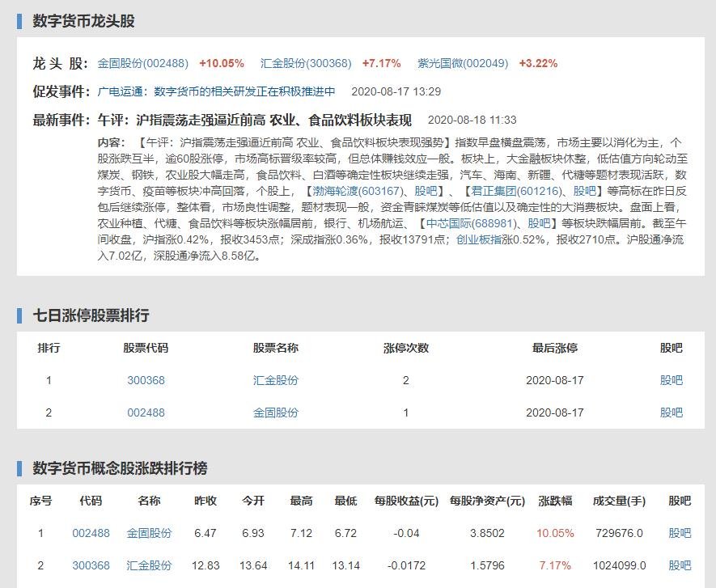This screenshot has width=716, height=588.
Task: Open 汇金股份 name in concept ranking table
Action: tap(149, 565)
